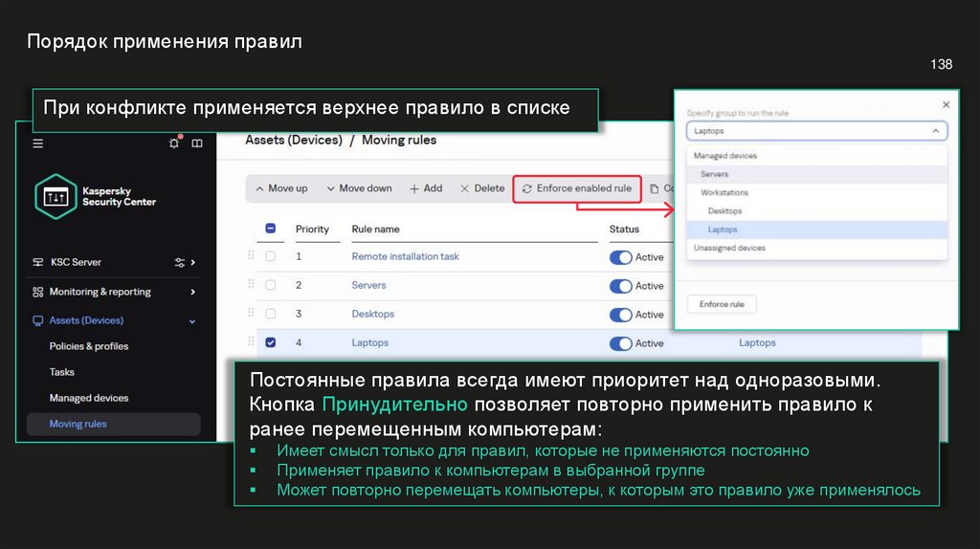Image resolution: width=980 pixels, height=549 pixels.
Task: Disable the Laptops rule status toggle
Action: tap(620, 343)
